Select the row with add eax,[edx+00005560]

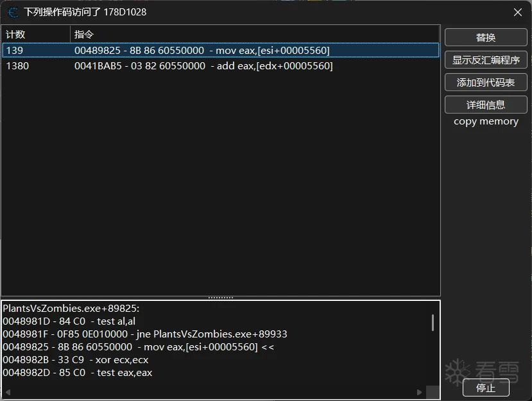click(221, 66)
